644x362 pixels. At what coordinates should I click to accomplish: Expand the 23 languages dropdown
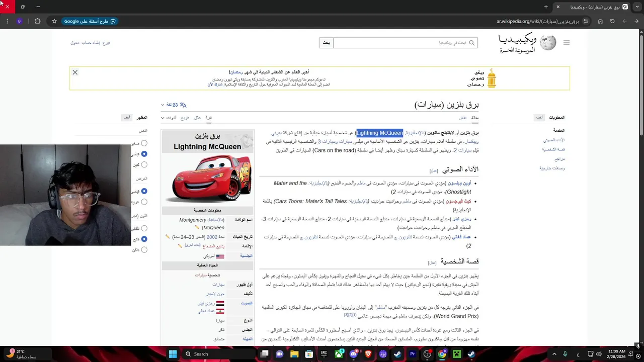[174, 105]
